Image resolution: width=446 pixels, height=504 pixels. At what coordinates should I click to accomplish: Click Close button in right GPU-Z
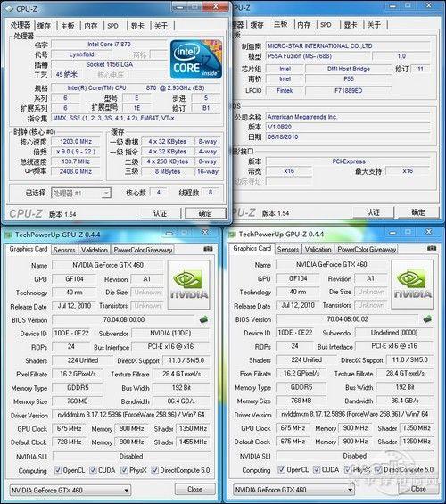click(418, 489)
